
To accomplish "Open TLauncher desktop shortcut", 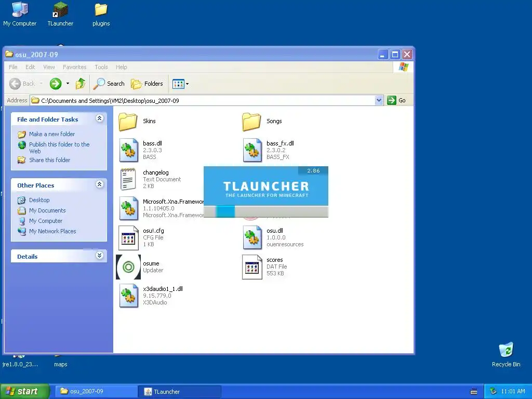I will (x=60, y=14).
